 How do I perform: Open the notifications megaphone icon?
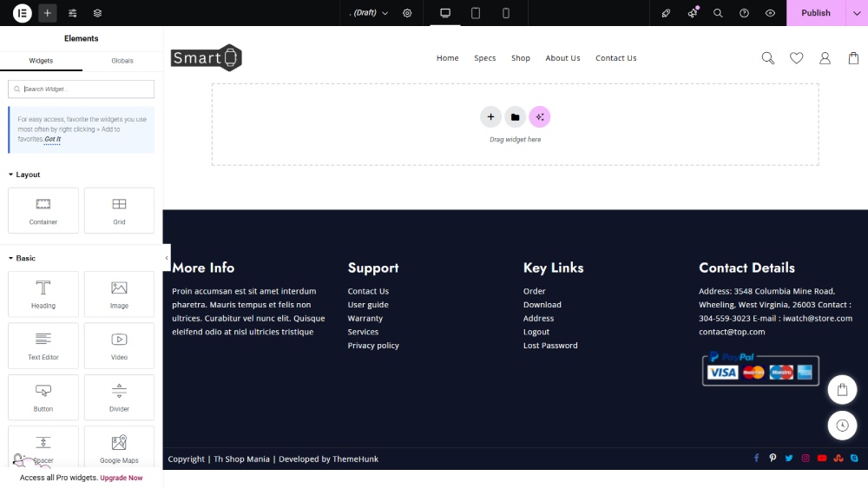pos(693,13)
